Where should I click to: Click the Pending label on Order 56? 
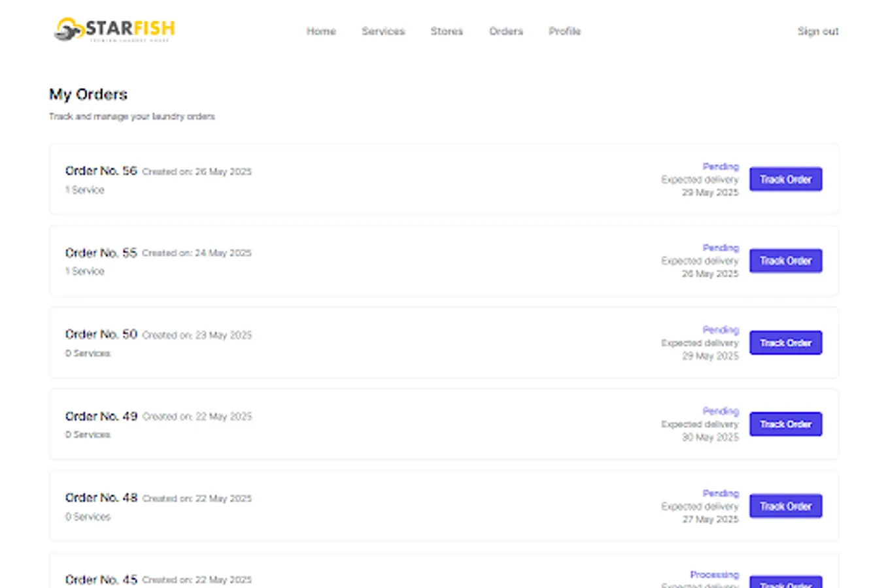pos(721,166)
